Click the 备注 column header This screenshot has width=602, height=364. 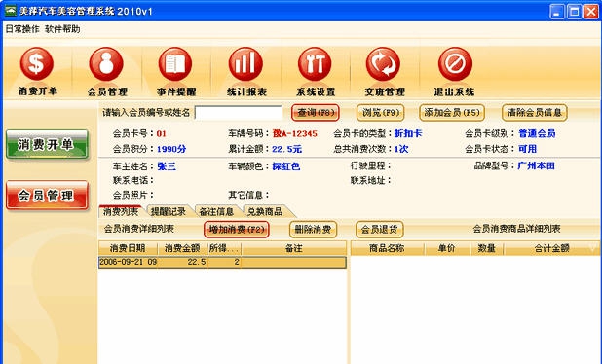point(294,248)
